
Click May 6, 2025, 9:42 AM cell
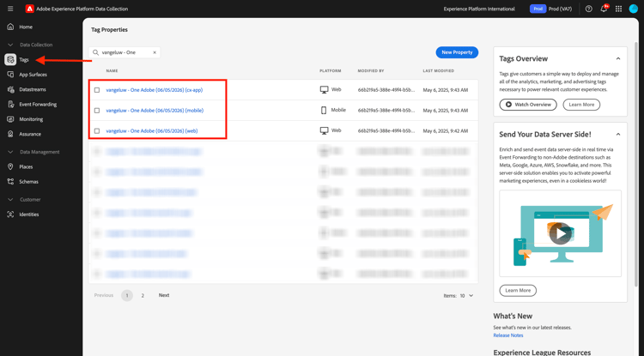click(x=445, y=131)
